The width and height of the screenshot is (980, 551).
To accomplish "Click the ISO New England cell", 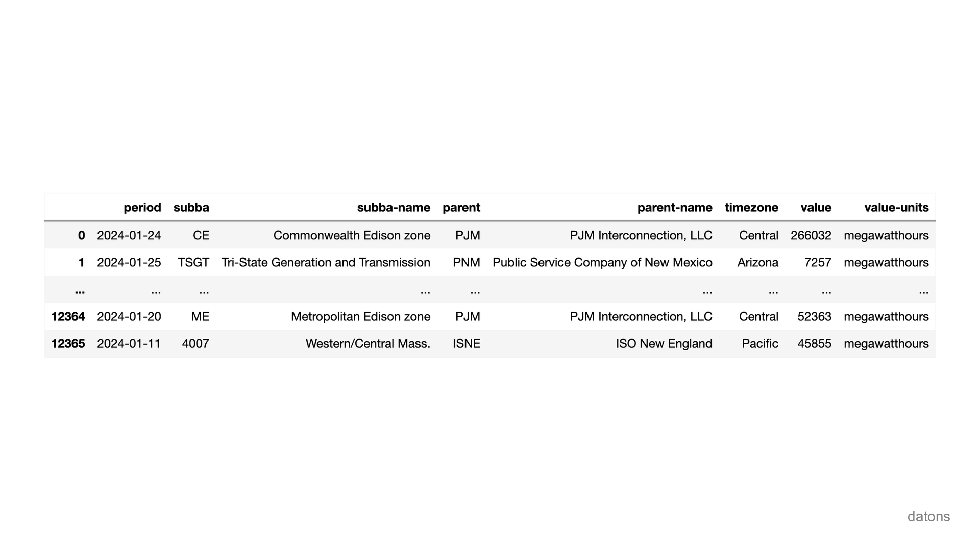I will click(664, 343).
